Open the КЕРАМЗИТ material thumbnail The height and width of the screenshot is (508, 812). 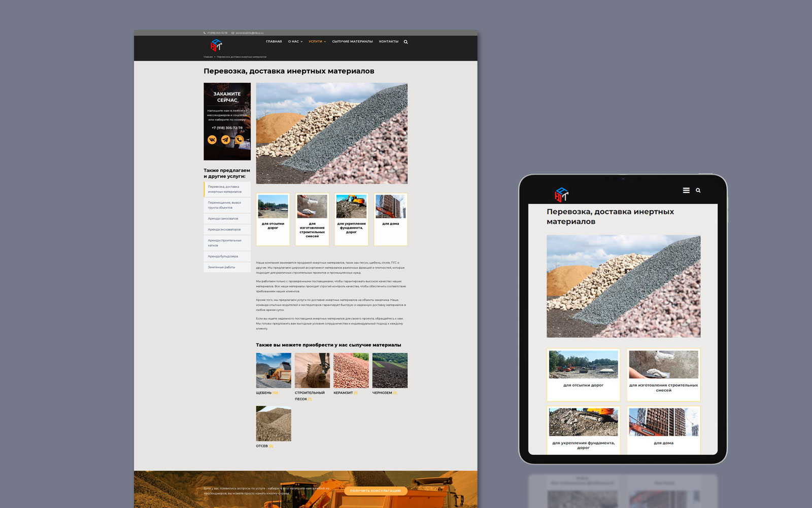pyautogui.click(x=351, y=371)
